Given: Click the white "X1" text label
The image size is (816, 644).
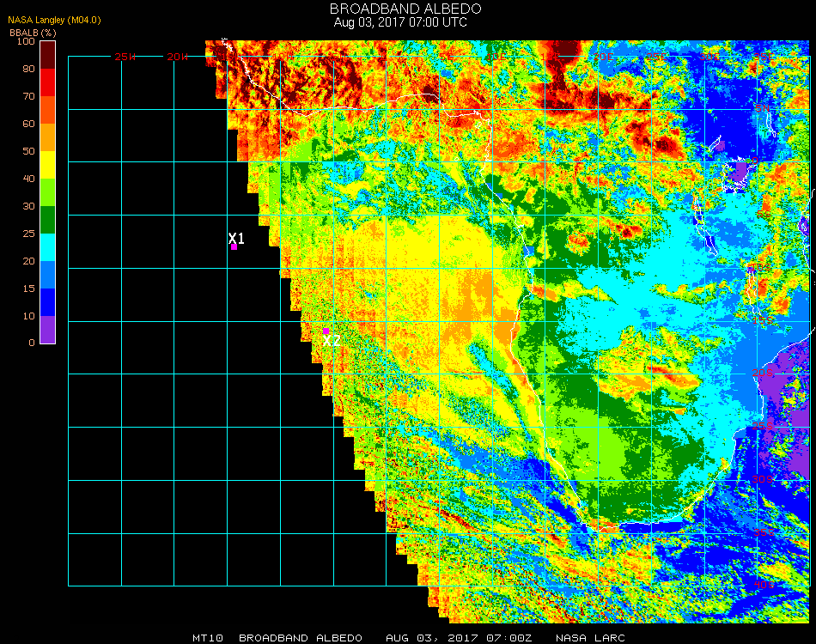Looking at the screenshot, I should coord(236,238).
